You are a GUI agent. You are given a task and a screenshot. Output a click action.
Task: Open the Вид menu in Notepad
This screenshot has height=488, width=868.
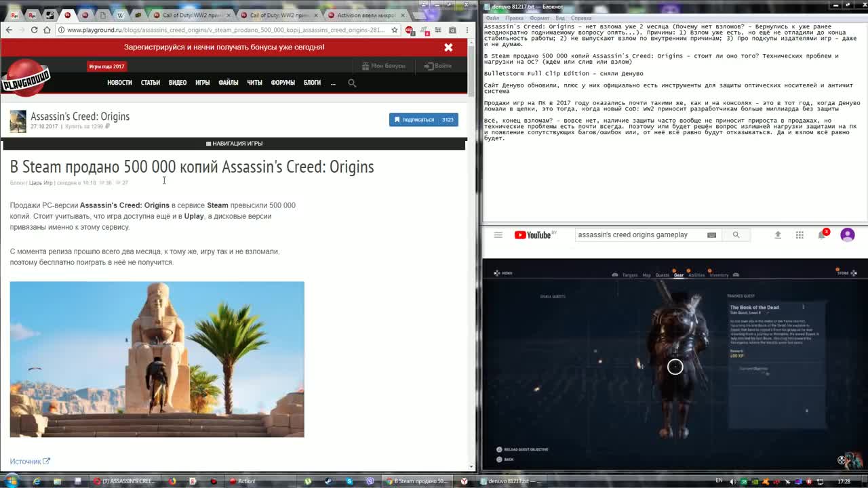560,18
